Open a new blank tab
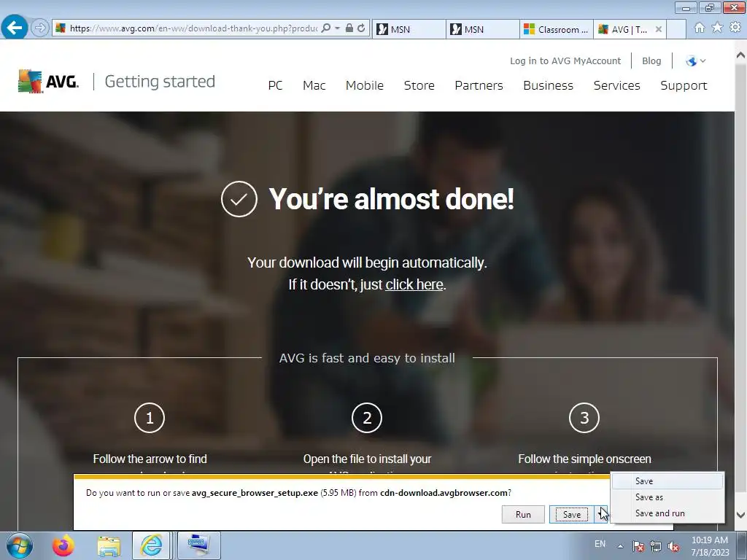The width and height of the screenshot is (747, 560). point(676,29)
